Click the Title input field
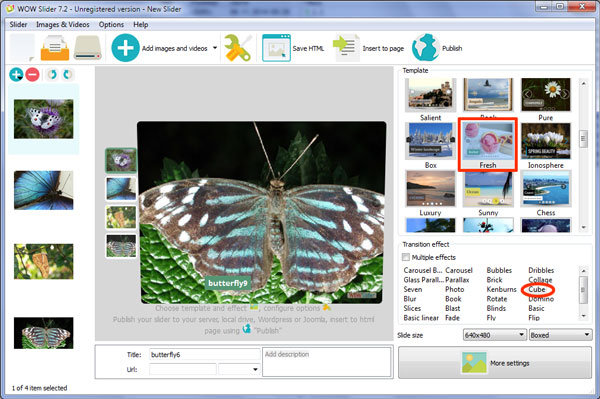 tap(205, 355)
